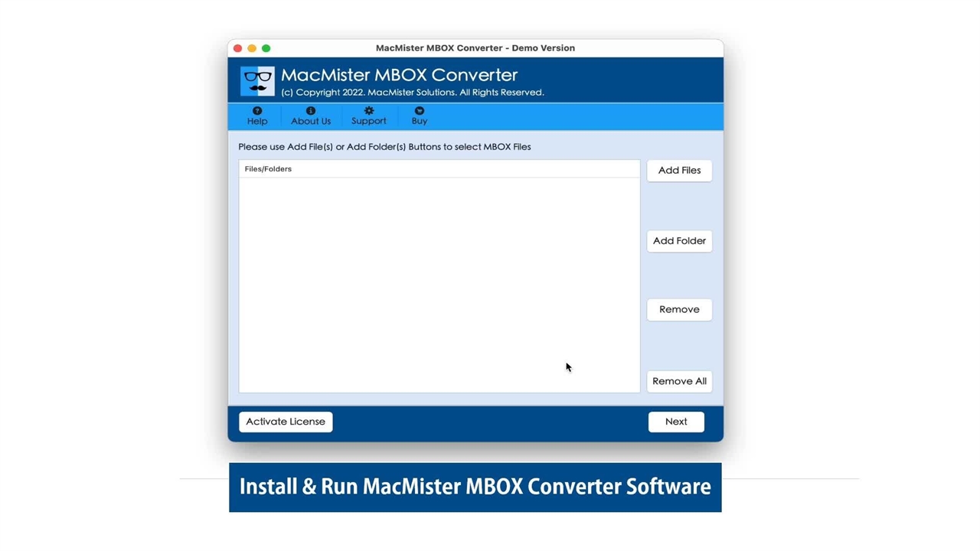Minimize window using the yellow button
This screenshot has height=551, width=980.
252,48
